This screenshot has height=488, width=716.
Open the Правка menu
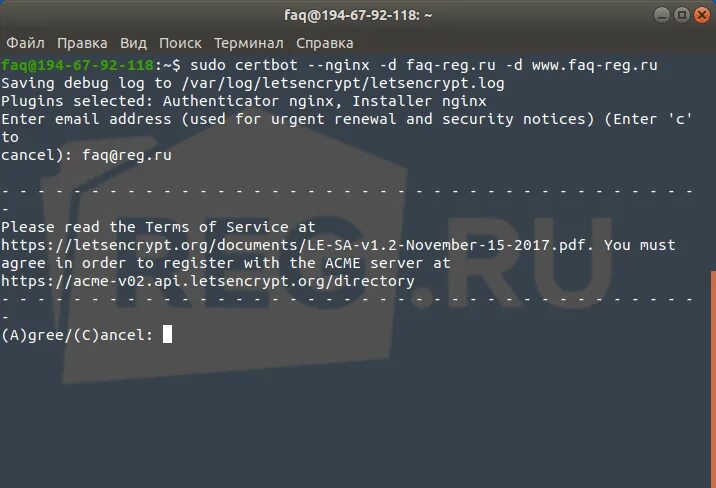tap(82, 43)
